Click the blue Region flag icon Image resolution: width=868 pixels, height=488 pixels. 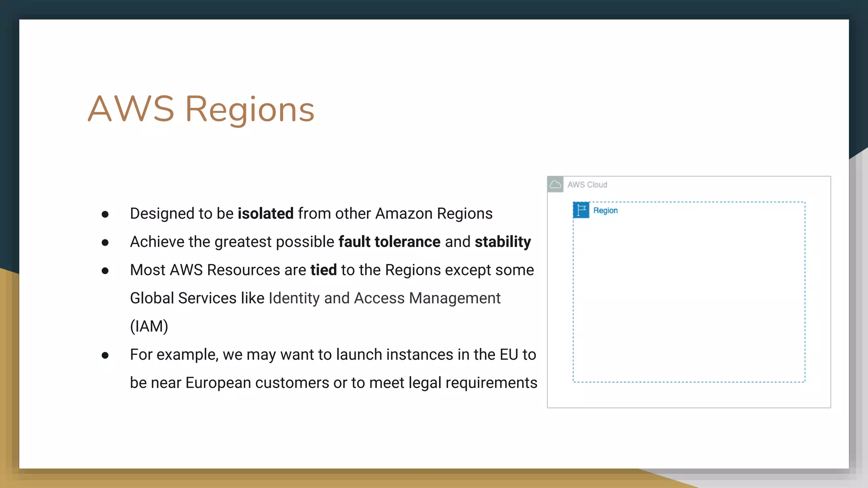coord(581,210)
